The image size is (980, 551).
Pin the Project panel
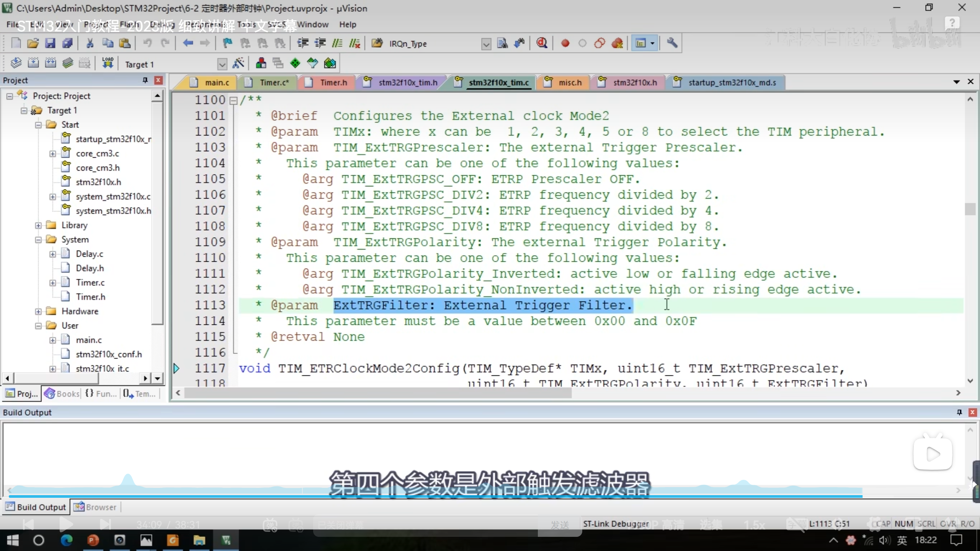145,80
